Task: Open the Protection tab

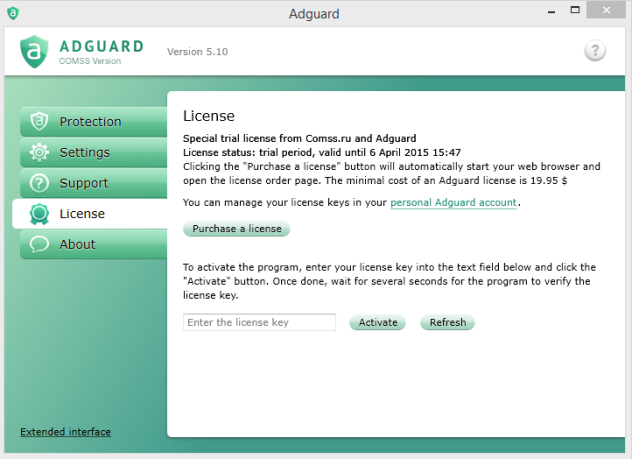Action: 94,122
